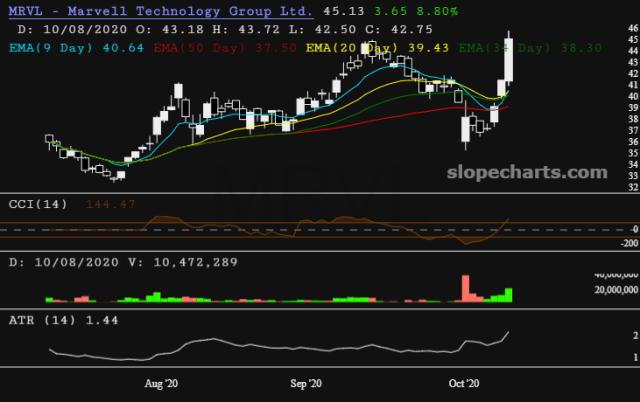Viewport: 640px width, 402px height.
Task: Click the last tall white candlestick
Action: tap(509, 60)
